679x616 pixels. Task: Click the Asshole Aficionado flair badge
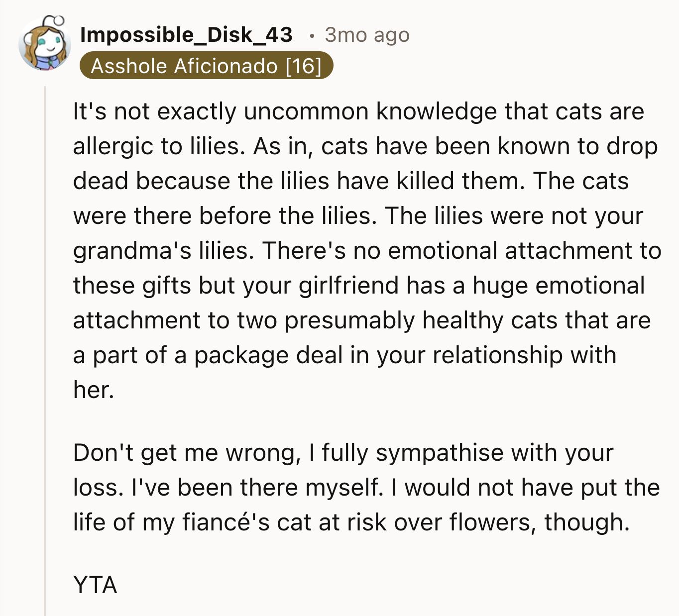tap(184, 66)
